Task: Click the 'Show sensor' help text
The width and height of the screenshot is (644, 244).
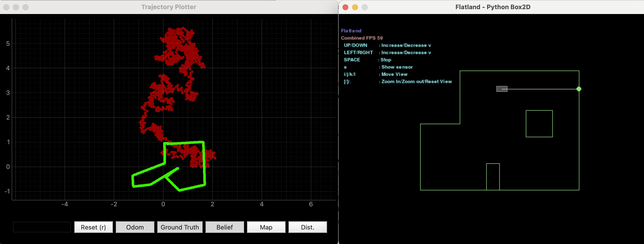Action: (397, 67)
